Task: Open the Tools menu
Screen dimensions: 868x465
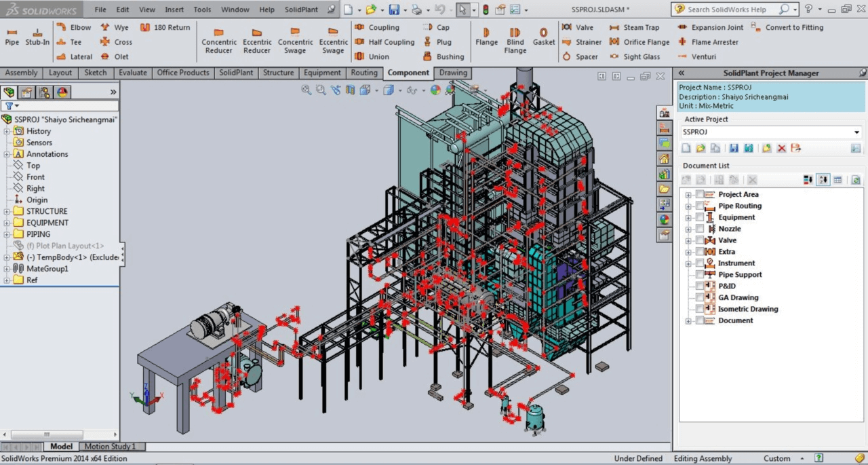Action: coord(202,10)
